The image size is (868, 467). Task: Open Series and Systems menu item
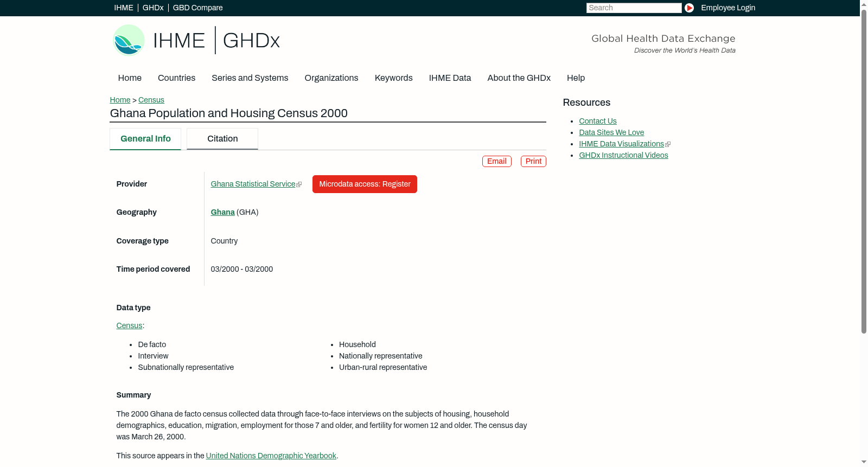pyautogui.click(x=250, y=78)
